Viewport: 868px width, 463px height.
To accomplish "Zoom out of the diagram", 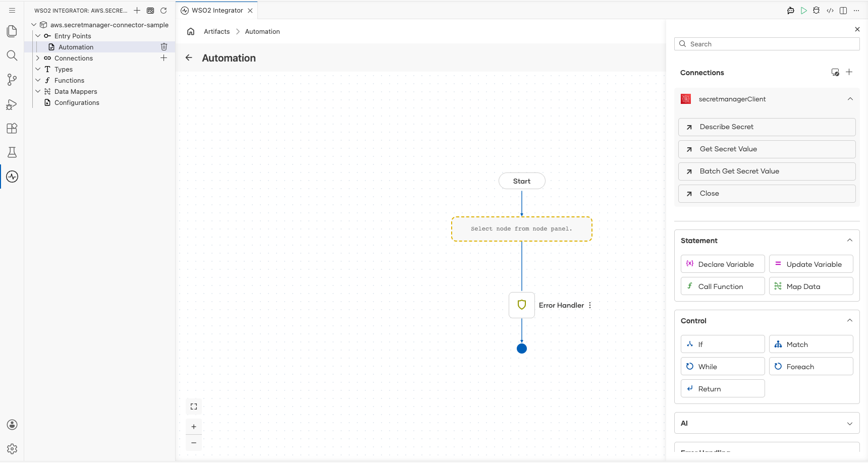I will click(194, 443).
